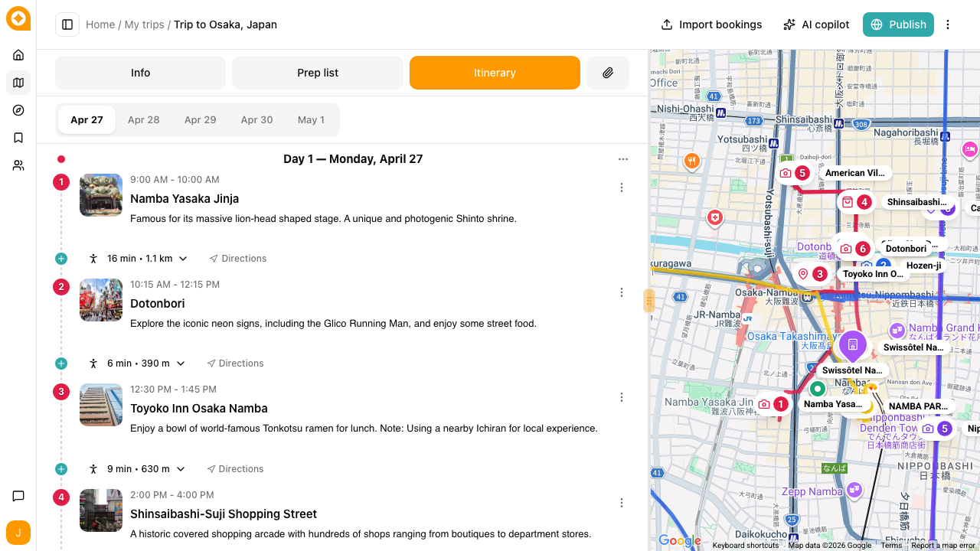Get Directions after Namba Yasaka Jinja
The height and width of the screenshot is (551, 980).
(238, 259)
